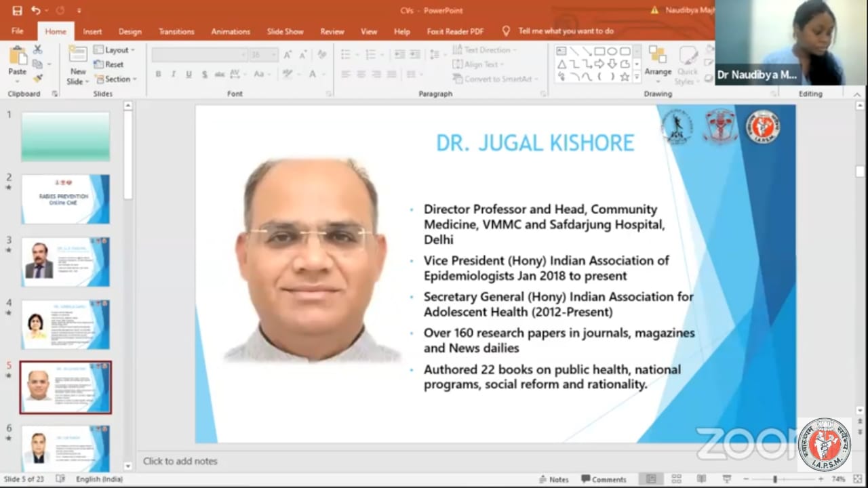The height and width of the screenshot is (488, 868).
Task: Click the zoom out minus button
Action: point(746,479)
